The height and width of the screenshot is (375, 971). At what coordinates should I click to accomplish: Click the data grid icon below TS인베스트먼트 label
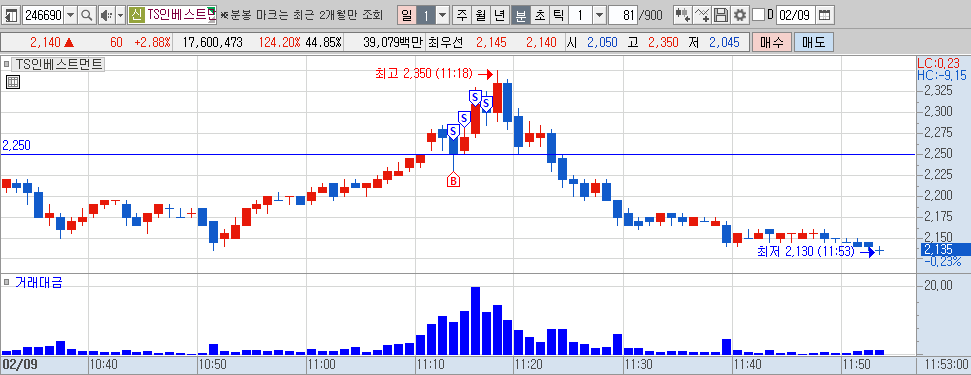(x=13, y=82)
